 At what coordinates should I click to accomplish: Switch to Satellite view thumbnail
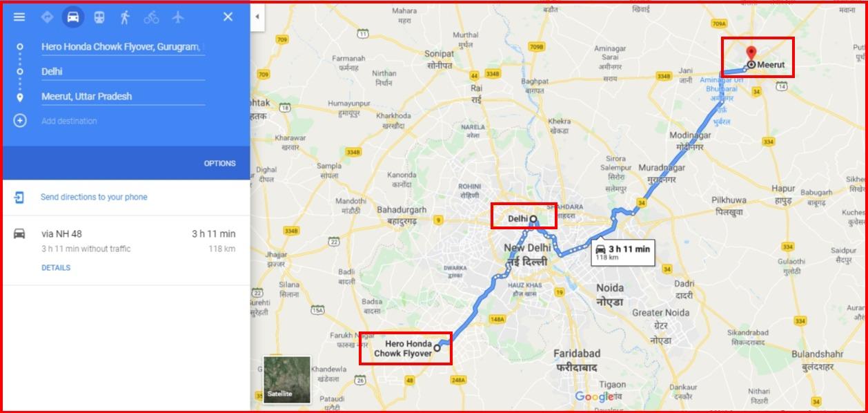(x=287, y=379)
